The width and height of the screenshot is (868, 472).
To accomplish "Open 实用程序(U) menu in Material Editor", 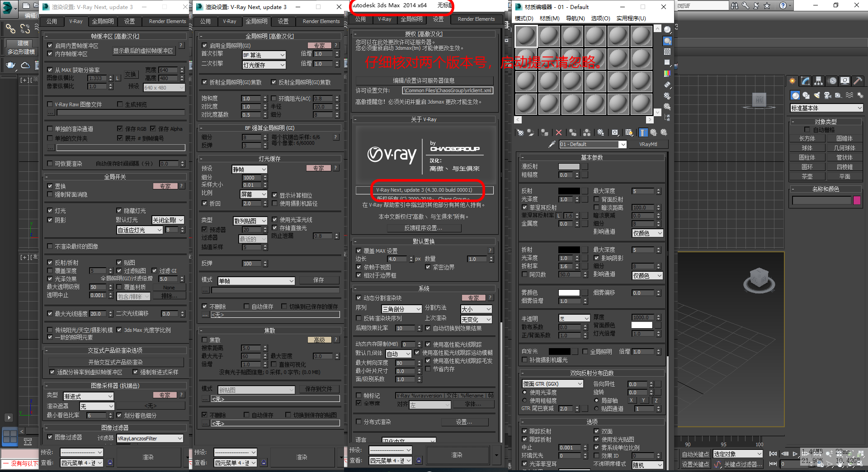I will coord(631,18).
